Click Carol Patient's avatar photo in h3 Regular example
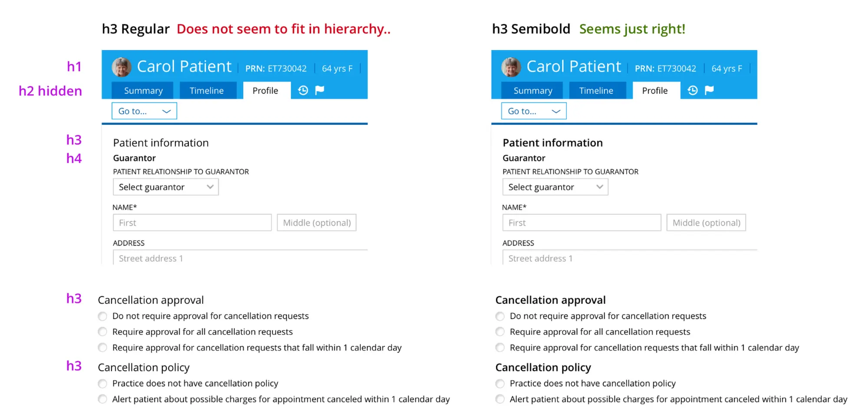 tap(122, 67)
